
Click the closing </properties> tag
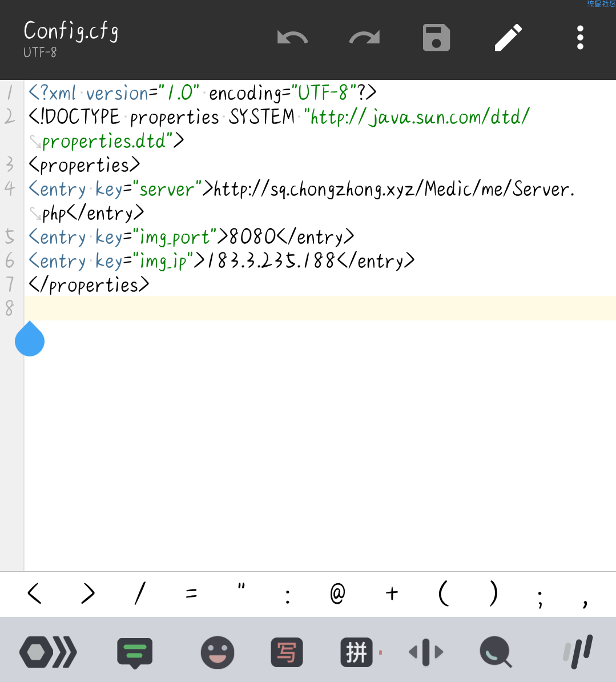pyautogui.click(x=89, y=286)
